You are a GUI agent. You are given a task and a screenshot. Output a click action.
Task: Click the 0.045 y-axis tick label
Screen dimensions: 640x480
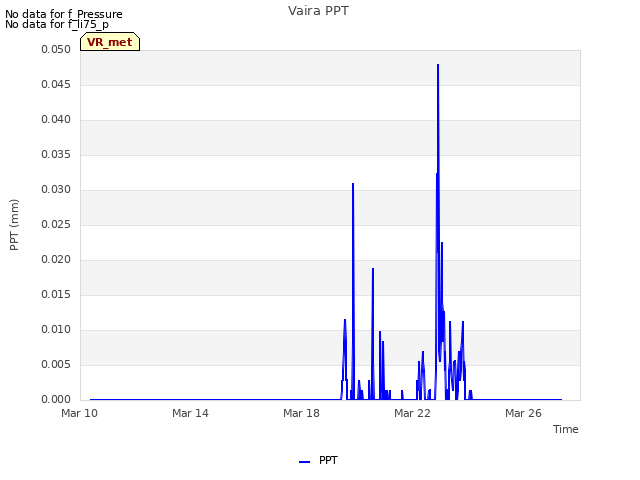click(56, 84)
